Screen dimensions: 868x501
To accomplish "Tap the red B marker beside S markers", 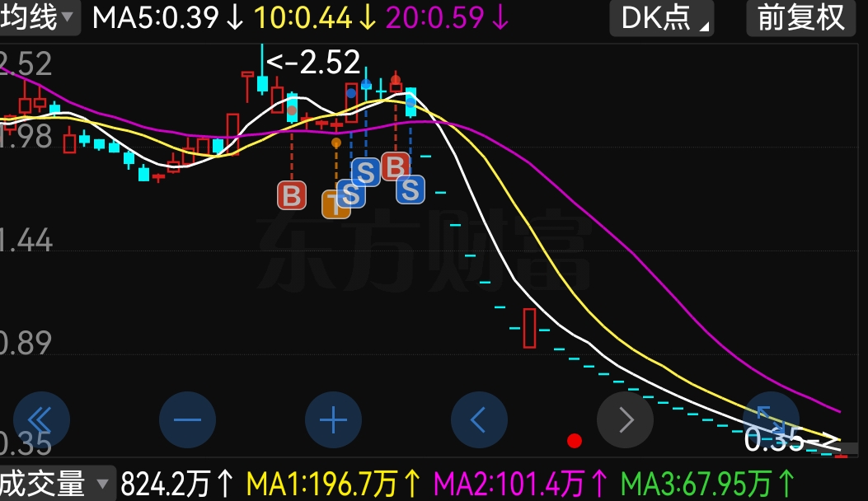I will click(x=396, y=165).
